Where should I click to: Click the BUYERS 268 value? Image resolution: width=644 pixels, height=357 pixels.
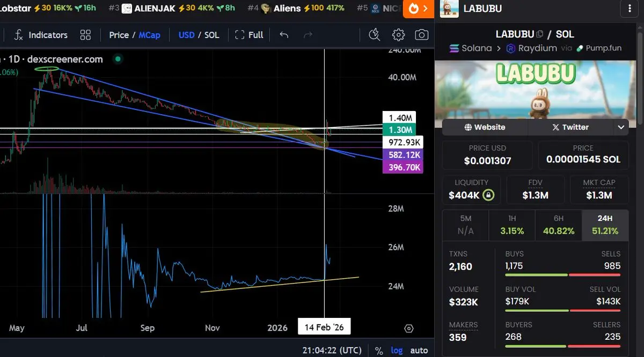click(x=514, y=337)
